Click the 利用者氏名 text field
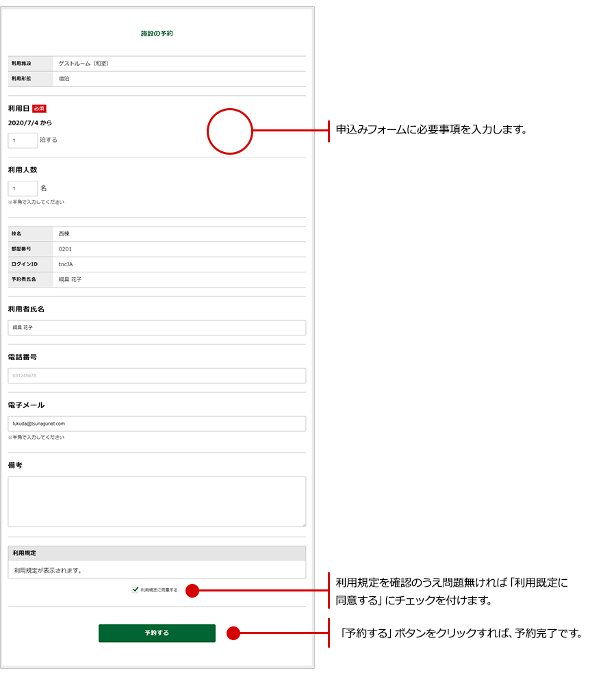The width and height of the screenshot is (616, 675). tap(157, 328)
